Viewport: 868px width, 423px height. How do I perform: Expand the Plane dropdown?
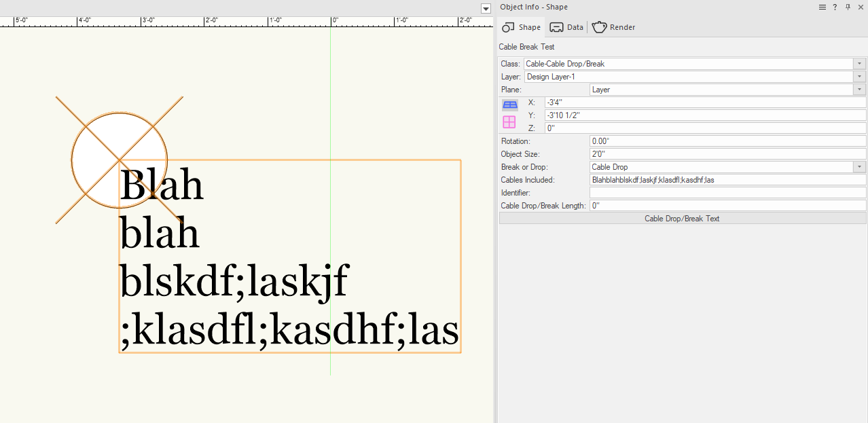[860, 90]
